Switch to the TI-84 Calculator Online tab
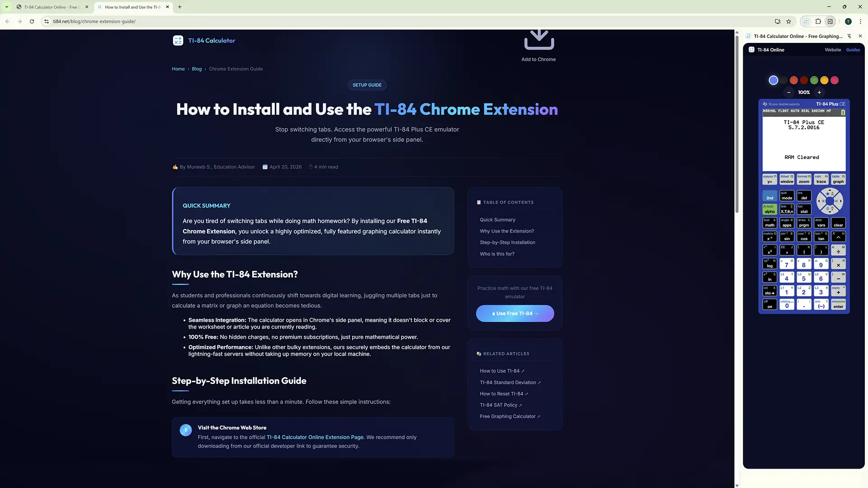The height and width of the screenshot is (488, 868). pos(52,7)
